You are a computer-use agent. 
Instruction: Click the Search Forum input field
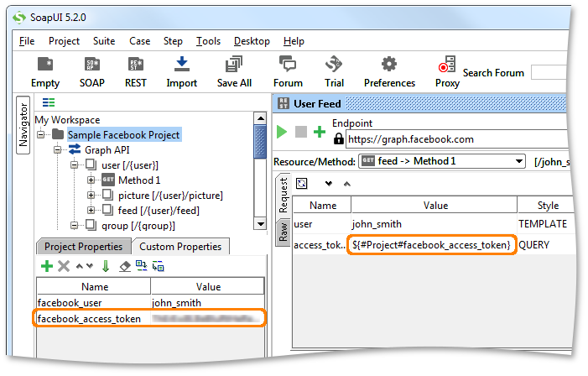pyautogui.click(x=549, y=72)
